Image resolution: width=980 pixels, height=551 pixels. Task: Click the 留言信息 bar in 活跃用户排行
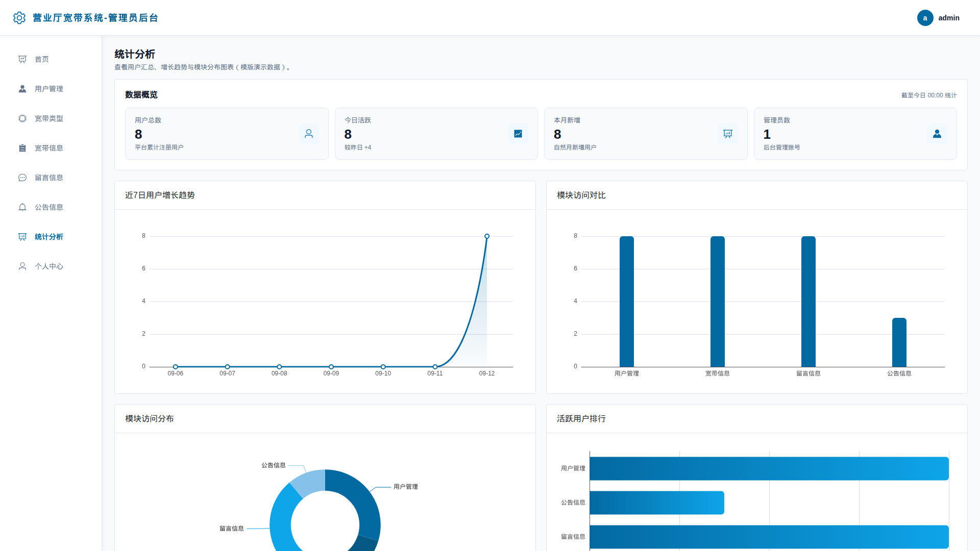point(769,537)
